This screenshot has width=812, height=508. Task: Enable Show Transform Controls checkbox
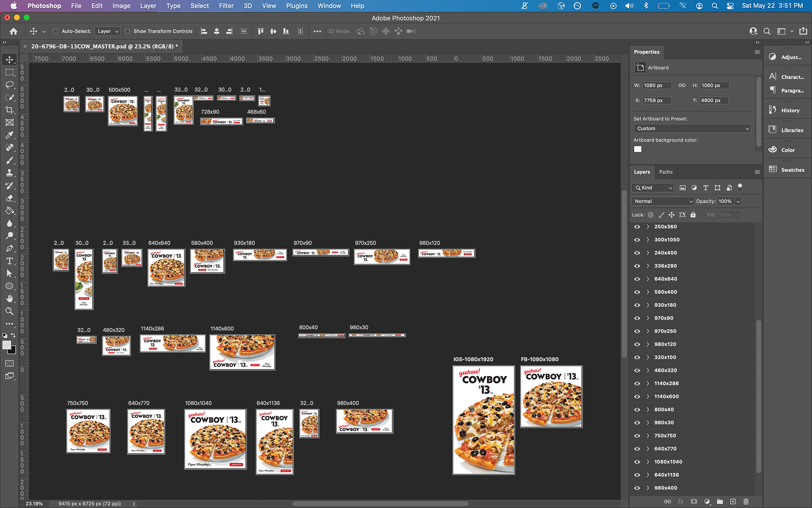(127, 31)
